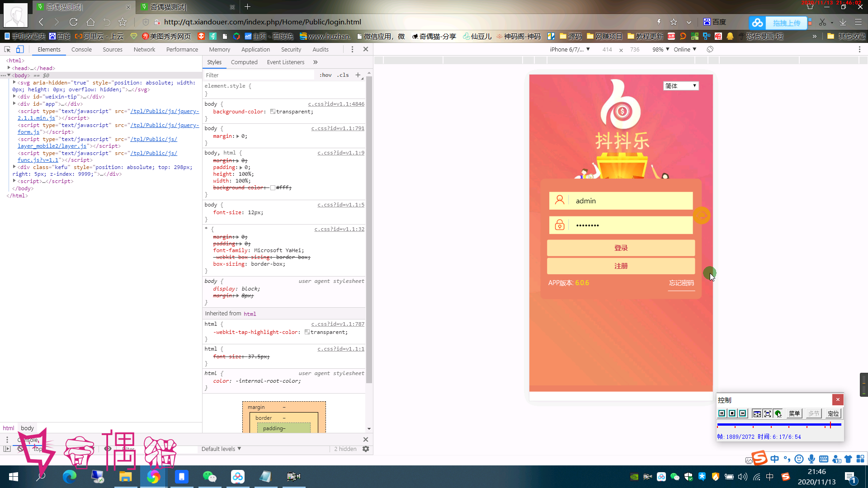Bookmark page with star icon near address bar
Image resolution: width=868 pixels, height=488 pixels.
tap(123, 22)
